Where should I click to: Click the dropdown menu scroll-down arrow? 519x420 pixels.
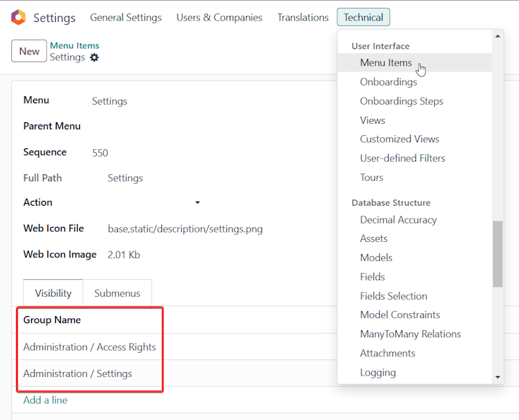pyautogui.click(x=498, y=377)
